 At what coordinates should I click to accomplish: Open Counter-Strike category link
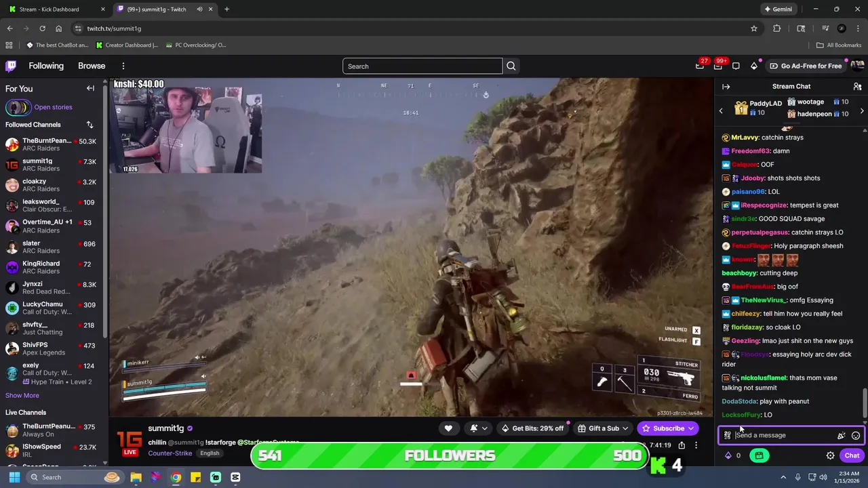[x=170, y=453]
